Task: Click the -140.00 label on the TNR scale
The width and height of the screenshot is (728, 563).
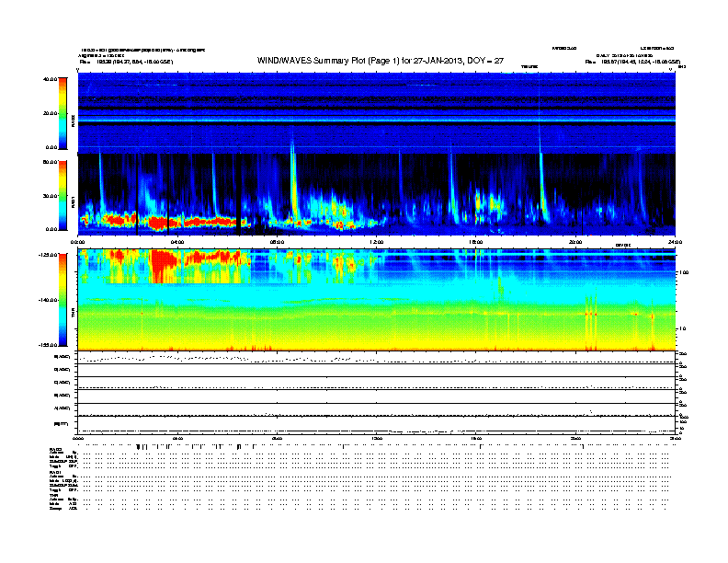Action: click(48, 300)
